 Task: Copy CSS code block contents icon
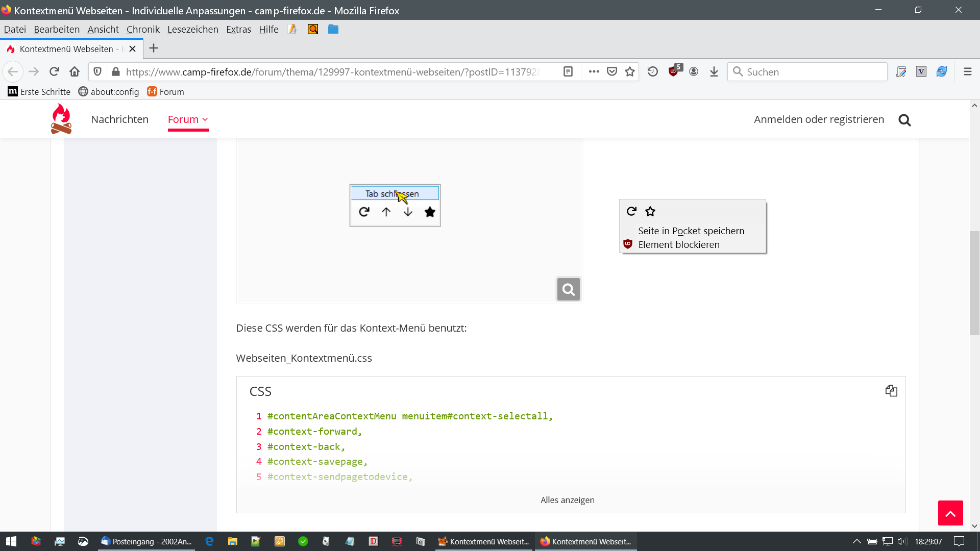[x=891, y=391]
